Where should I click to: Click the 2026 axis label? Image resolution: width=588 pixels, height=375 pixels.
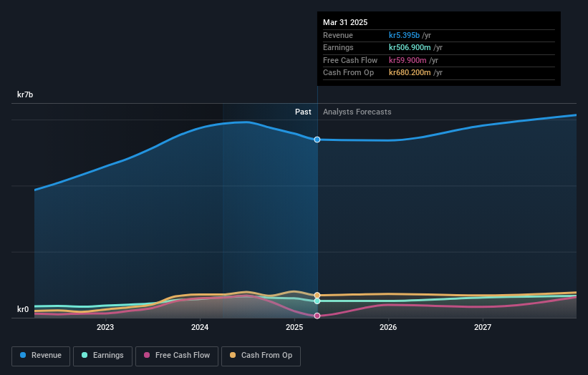[388, 327]
